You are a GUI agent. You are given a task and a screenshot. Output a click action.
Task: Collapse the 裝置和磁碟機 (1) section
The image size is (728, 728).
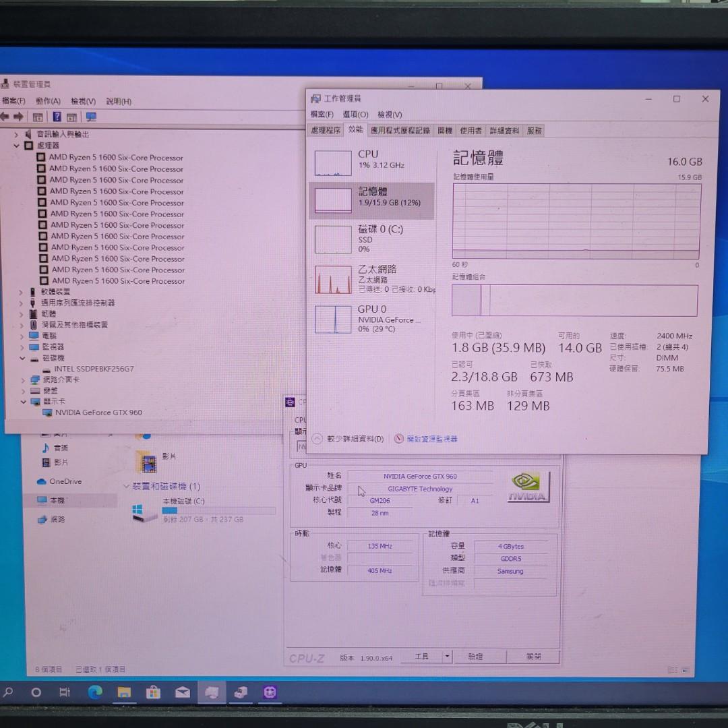126,486
